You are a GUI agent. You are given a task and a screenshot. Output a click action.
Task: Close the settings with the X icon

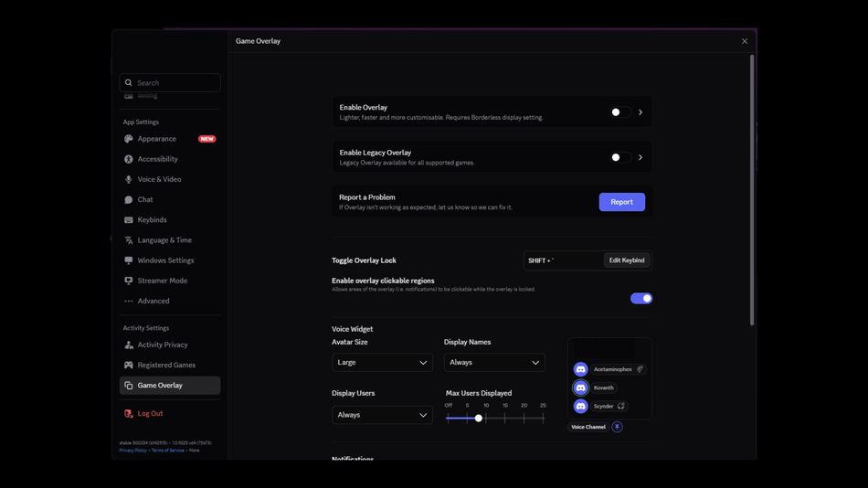click(x=745, y=41)
